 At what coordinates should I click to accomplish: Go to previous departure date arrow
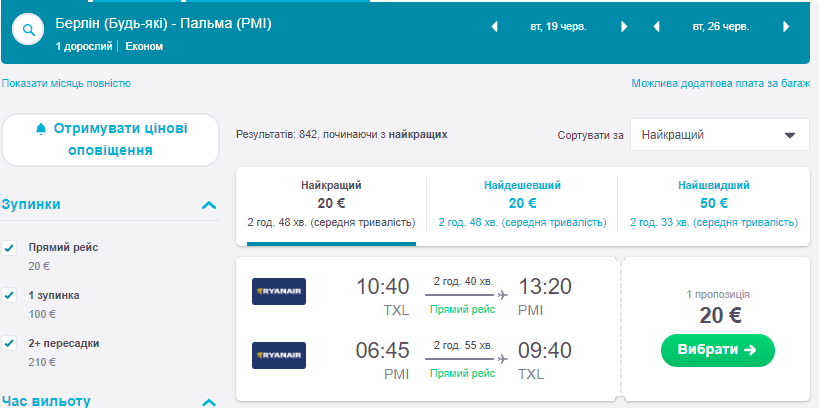(493, 27)
